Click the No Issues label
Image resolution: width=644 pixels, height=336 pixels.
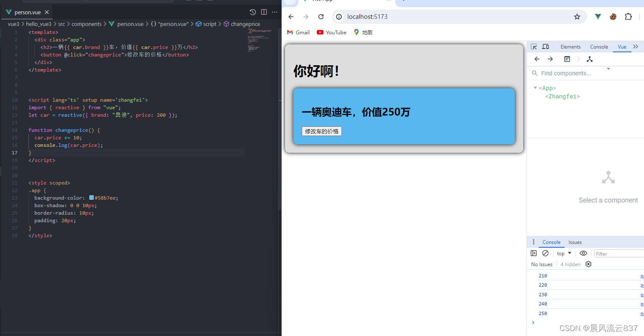[542, 264]
